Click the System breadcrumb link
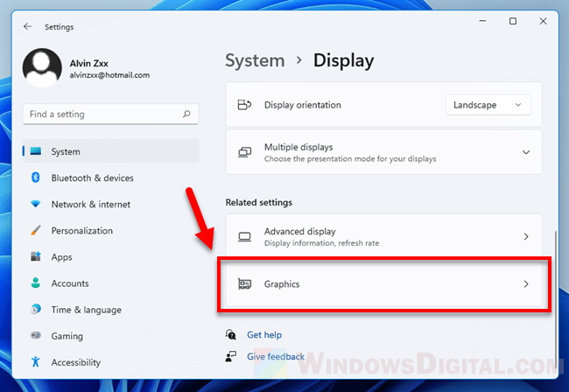Screen dimensions: 569x392 tap(255, 60)
